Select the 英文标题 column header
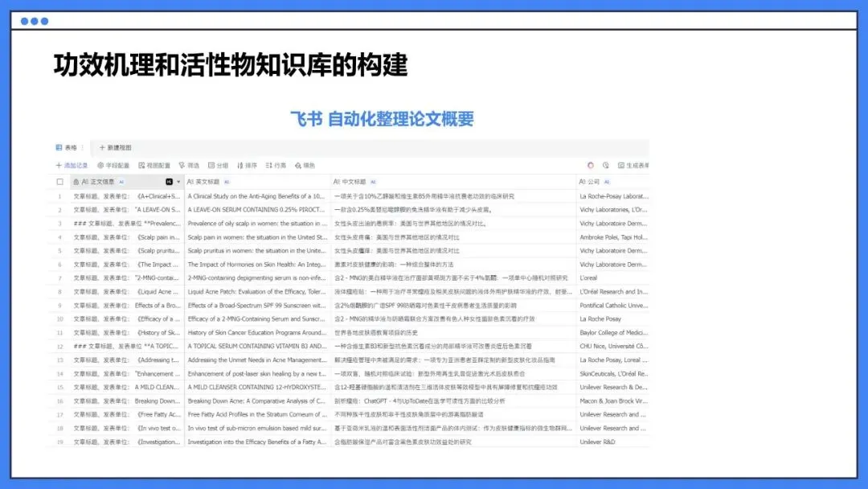Screen dimensions: 868x489 click(x=258, y=182)
